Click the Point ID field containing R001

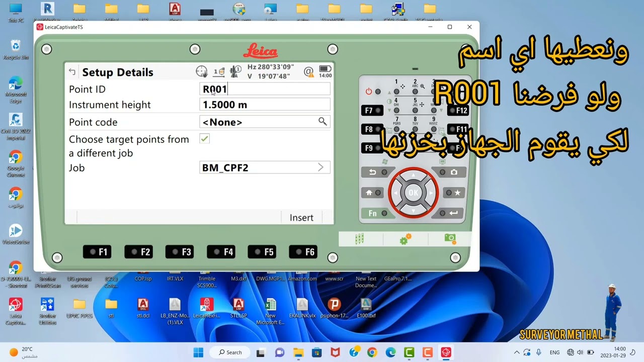(x=265, y=89)
